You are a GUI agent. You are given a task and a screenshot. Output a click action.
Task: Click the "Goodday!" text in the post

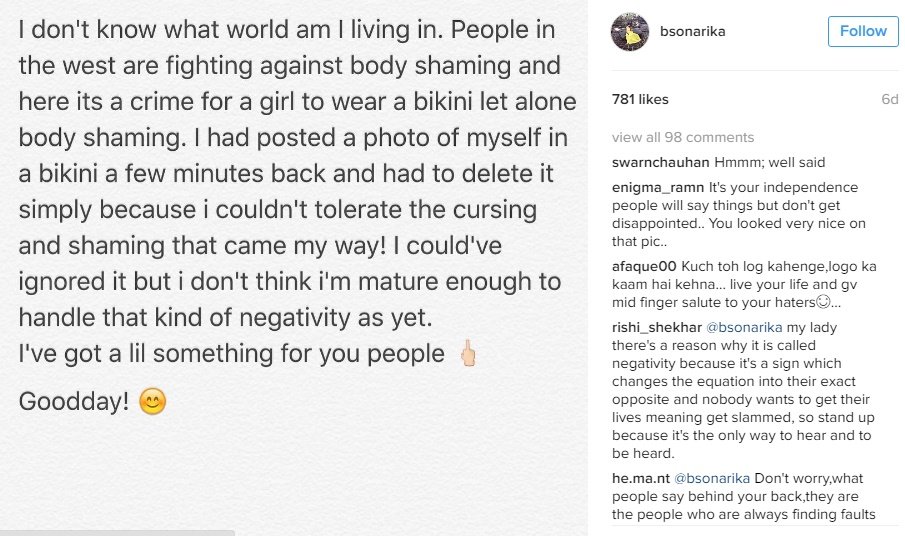point(73,402)
